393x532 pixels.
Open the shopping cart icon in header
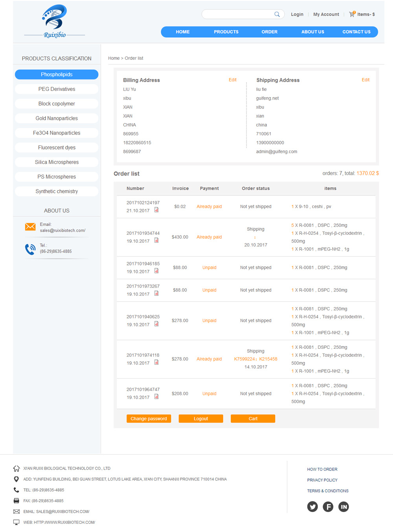click(352, 14)
